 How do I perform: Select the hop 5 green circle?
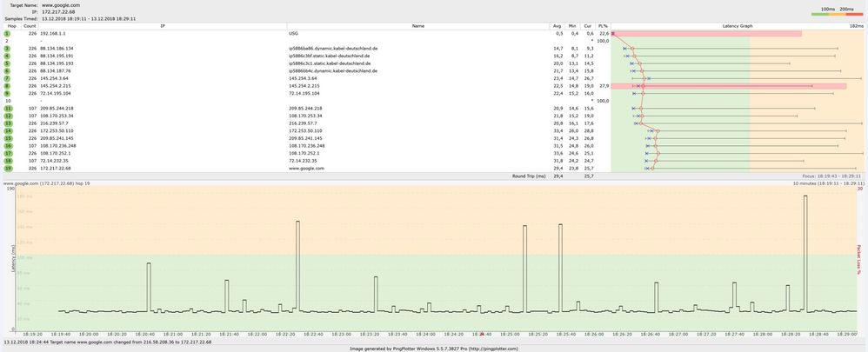[x=7, y=63]
